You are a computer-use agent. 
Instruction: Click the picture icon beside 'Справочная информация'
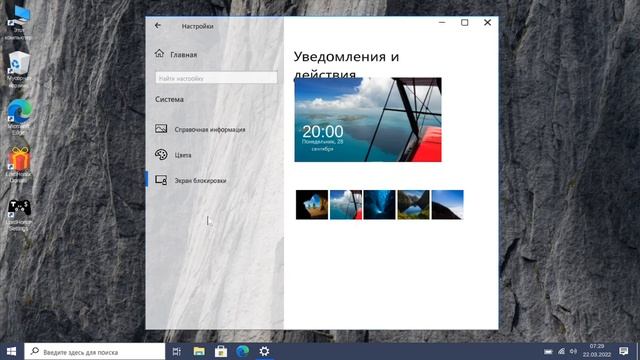click(x=161, y=129)
